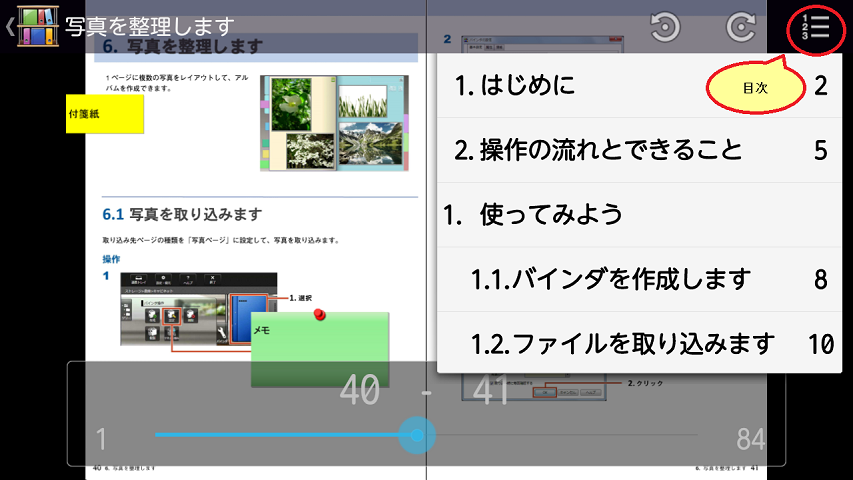Image resolution: width=853 pixels, height=480 pixels.
Task: Jump to last page 84 on slider
Action: click(750, 439)
